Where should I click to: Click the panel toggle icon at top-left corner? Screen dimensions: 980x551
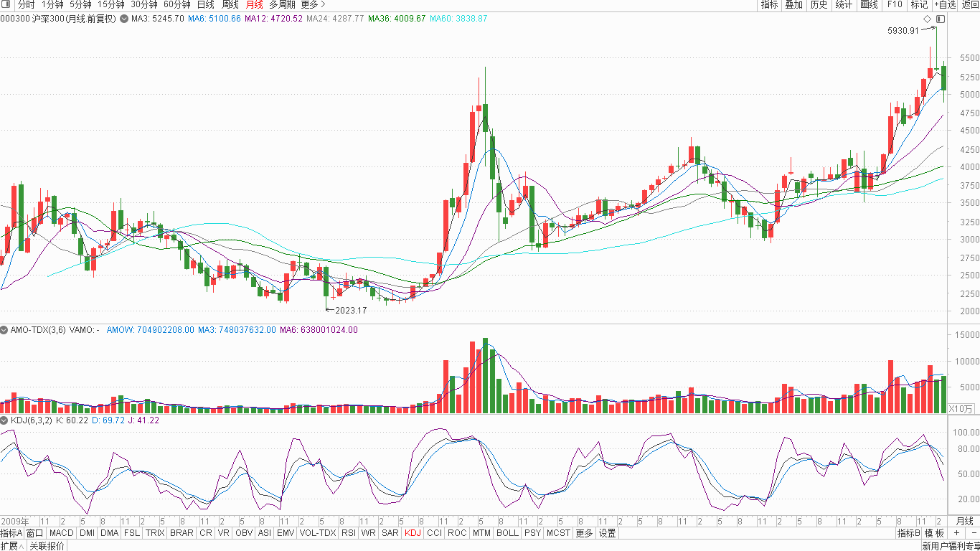(6, 4)
